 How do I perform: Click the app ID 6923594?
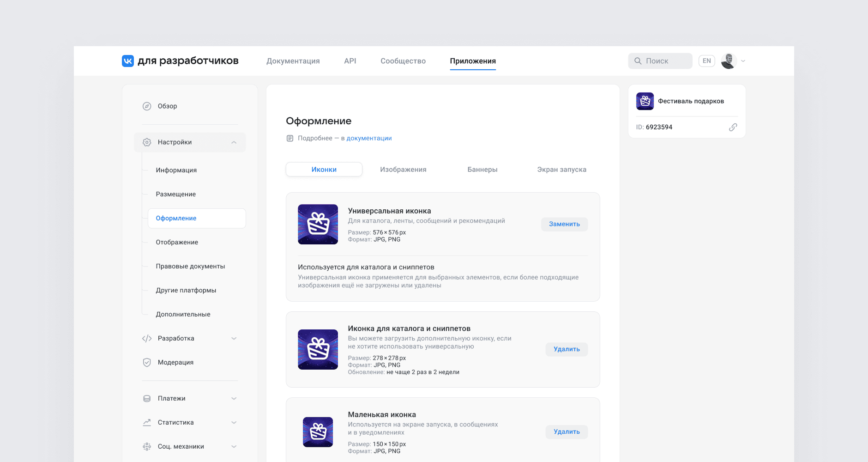click(x=659, y=128)
